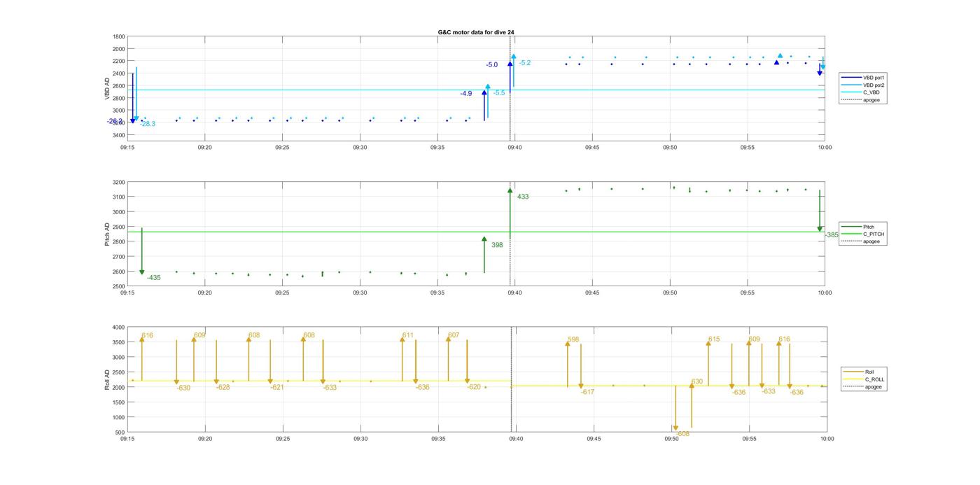Click the '611' annotation in the Roll plot

click(408, 335)
